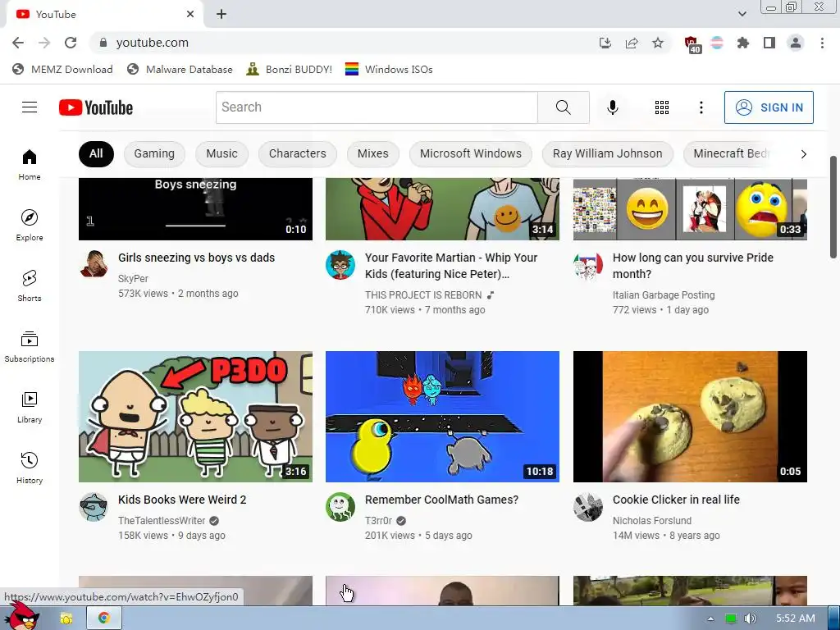Open the Kids Books Were Weird 2 thumbnail
The width and height of the screenshot is (840, 630).
(x=195, y=417)
